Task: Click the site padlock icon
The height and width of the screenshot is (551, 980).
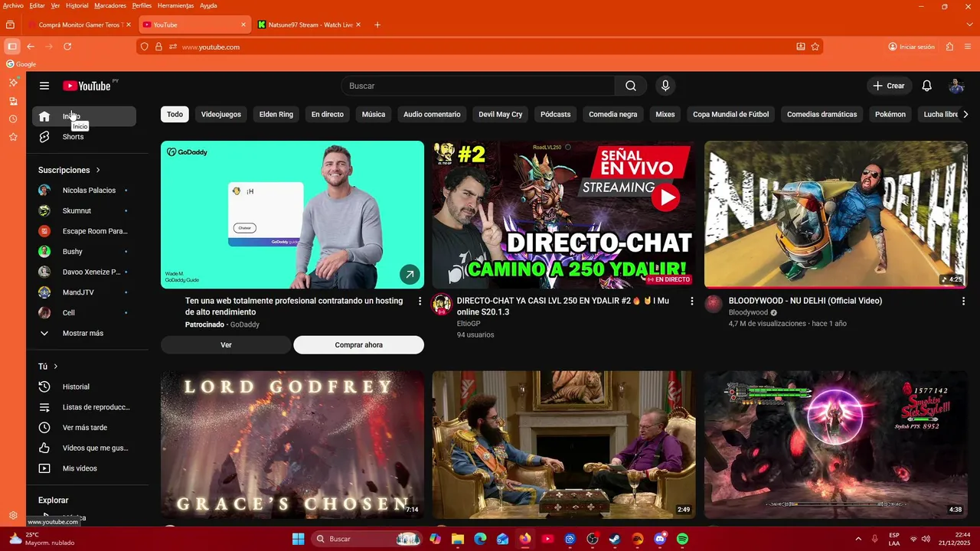Action: click(x=158, y=47)
